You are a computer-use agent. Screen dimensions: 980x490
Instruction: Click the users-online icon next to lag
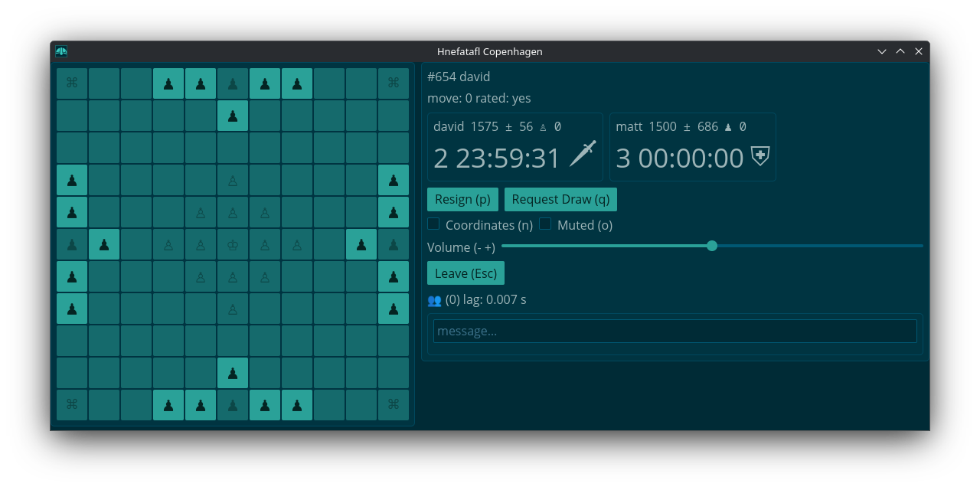[434, 300]
